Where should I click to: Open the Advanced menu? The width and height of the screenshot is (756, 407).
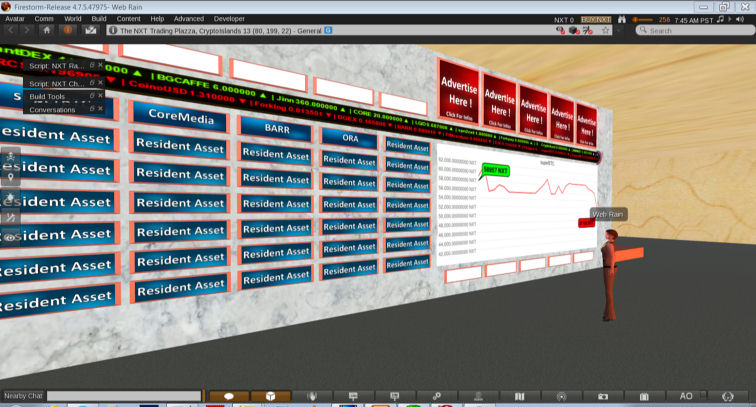[189, 19]
